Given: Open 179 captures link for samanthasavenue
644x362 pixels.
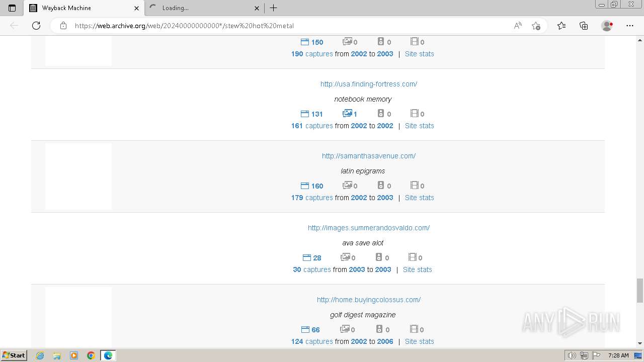Looking at the screenshot, I should 312,198.
